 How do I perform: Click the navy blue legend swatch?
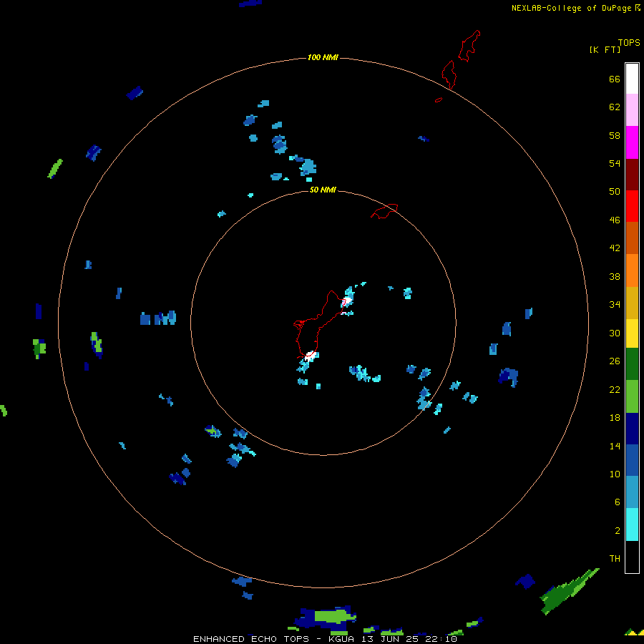coord(632,429)
